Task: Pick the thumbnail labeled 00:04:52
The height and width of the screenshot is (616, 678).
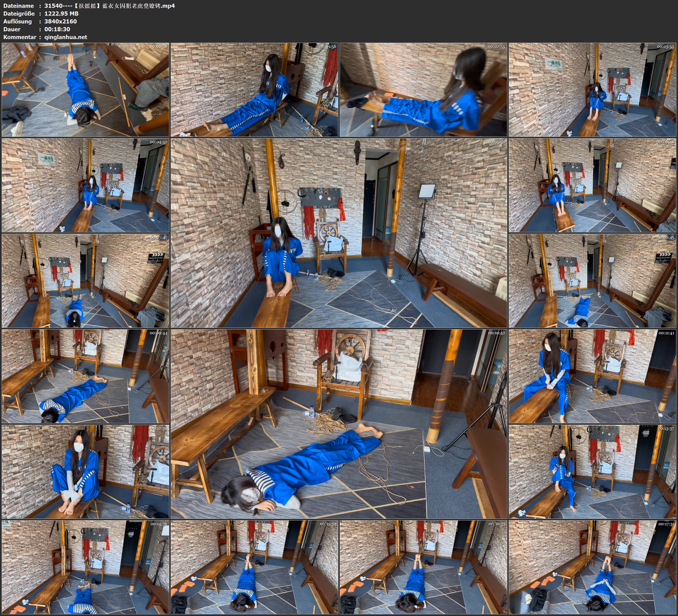Action: point(85,185)
